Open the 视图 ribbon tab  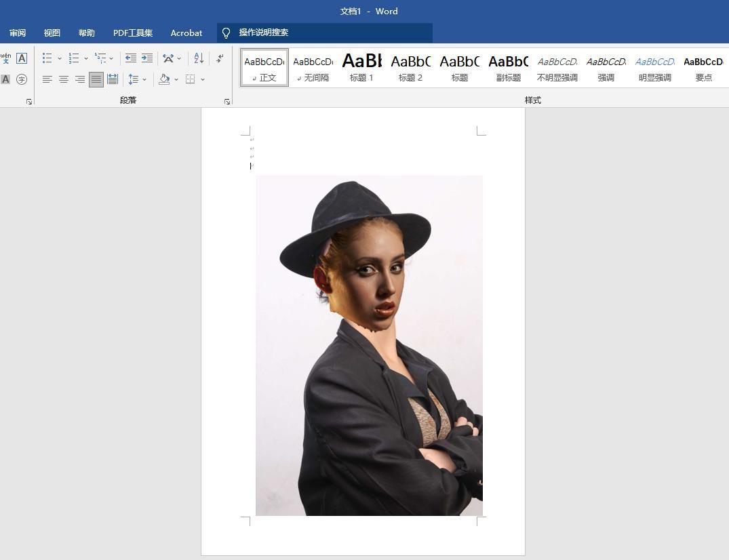(x=52, y=33)
